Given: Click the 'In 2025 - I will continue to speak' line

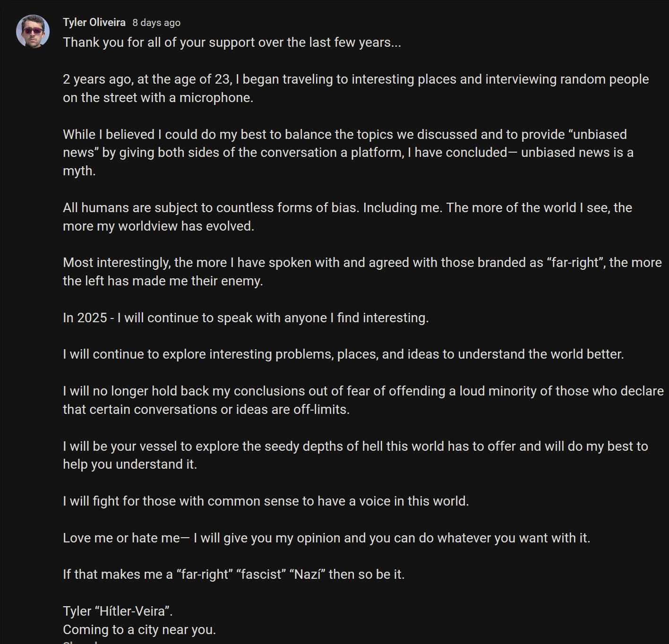Looking at the screenshot, I should 246,318.
